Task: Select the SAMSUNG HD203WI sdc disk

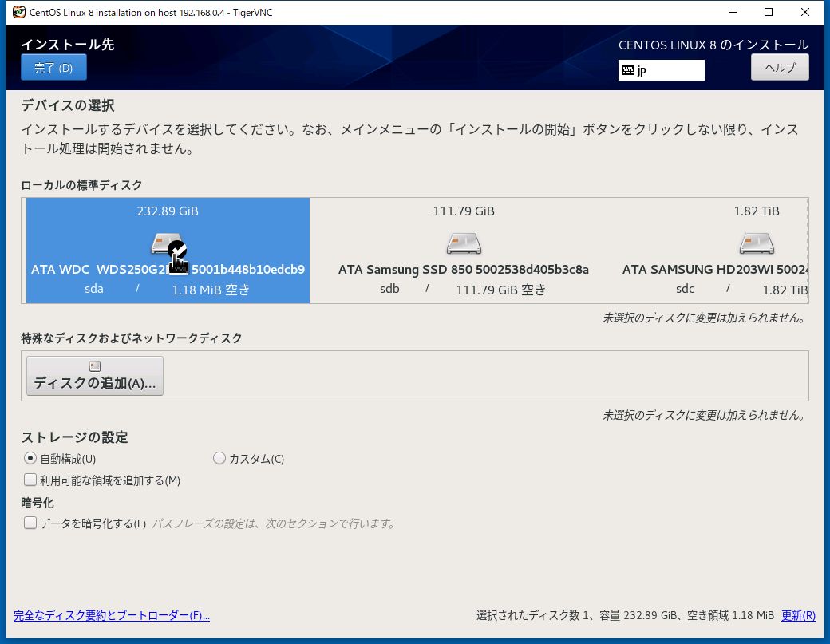Action: pyautogui.click(x=714, y=251)
